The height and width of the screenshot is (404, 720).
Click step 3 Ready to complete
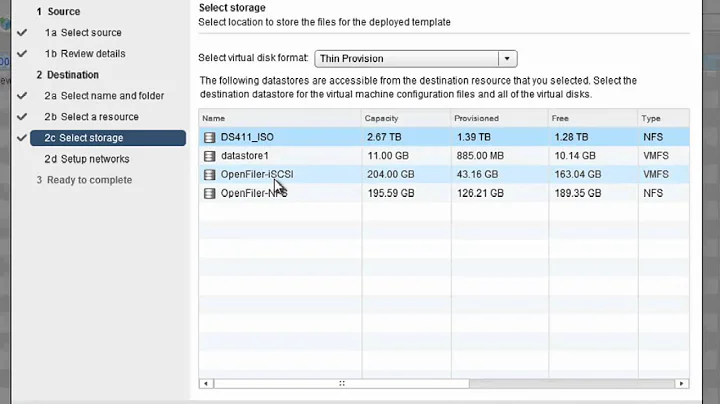click(84, 180)
